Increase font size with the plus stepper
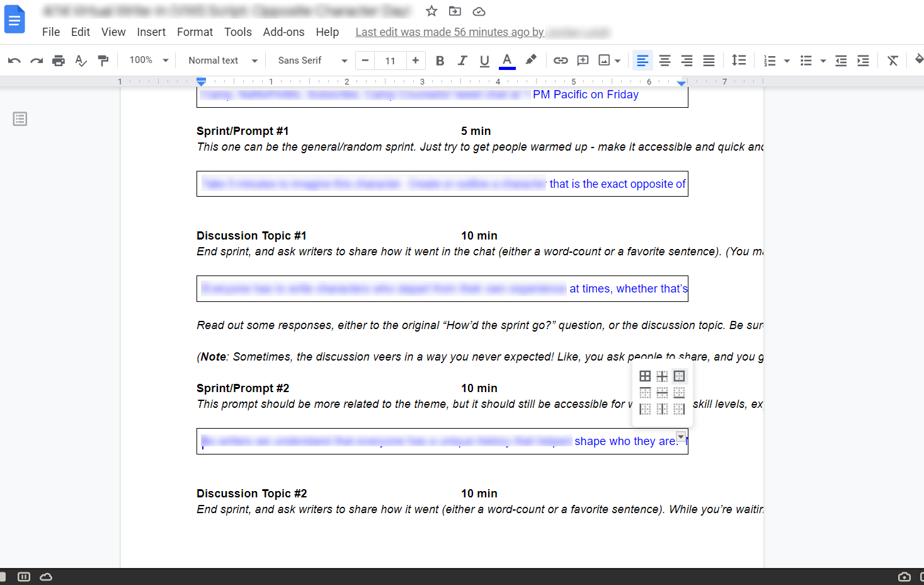The width and height of the screenshot is (924, 585). click(x=416, y=60)
